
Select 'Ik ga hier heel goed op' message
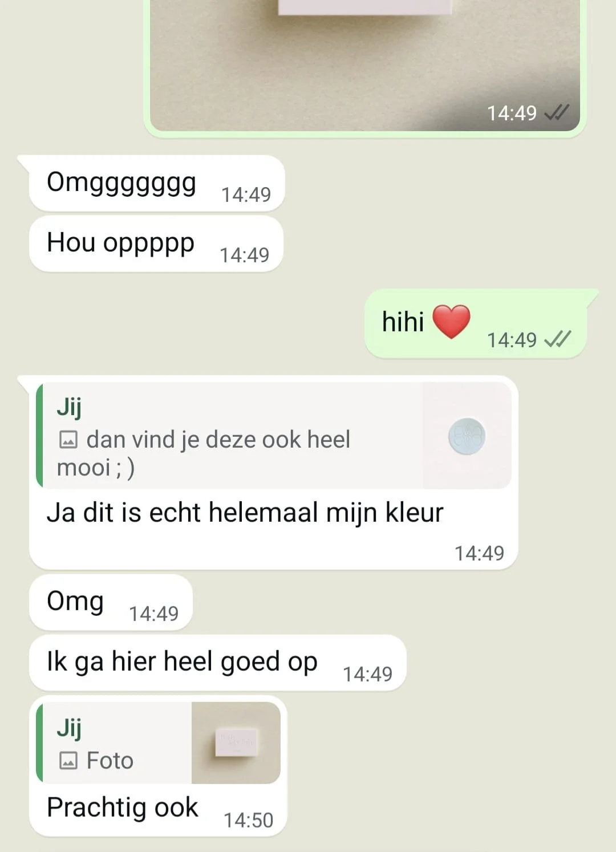217,663
